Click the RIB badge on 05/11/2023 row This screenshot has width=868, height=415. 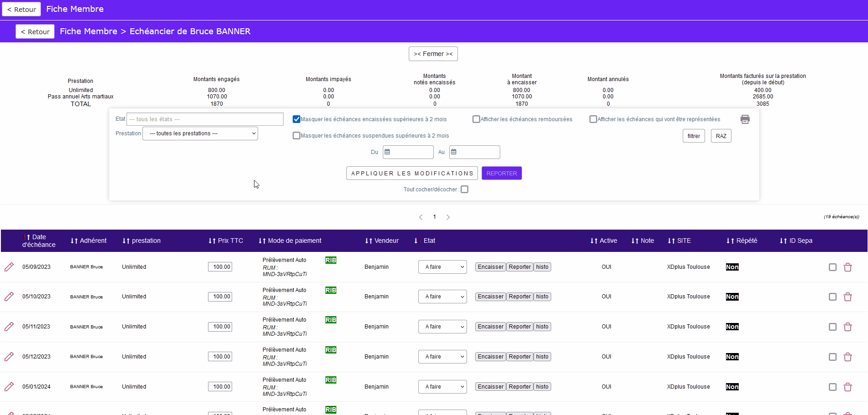pos(331,320)
